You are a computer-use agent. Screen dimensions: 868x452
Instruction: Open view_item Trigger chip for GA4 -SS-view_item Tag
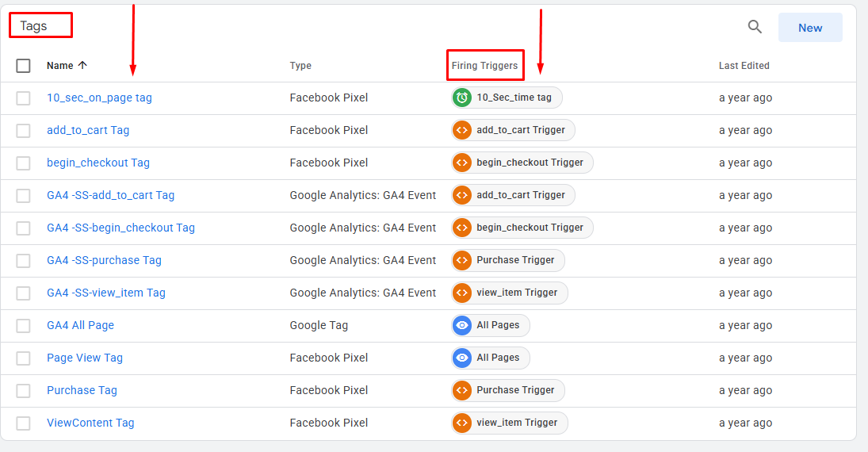click(x=509, y=293)
